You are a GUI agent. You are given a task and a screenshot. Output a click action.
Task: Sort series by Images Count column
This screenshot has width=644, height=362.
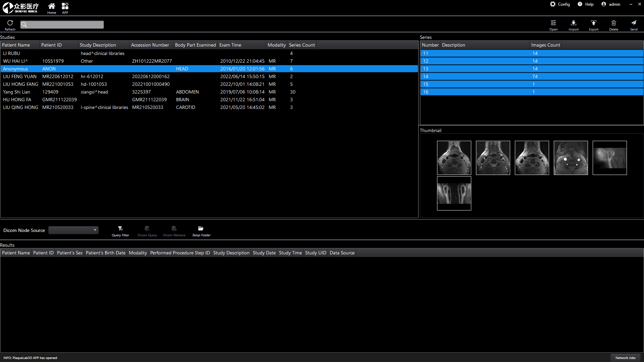546,45
